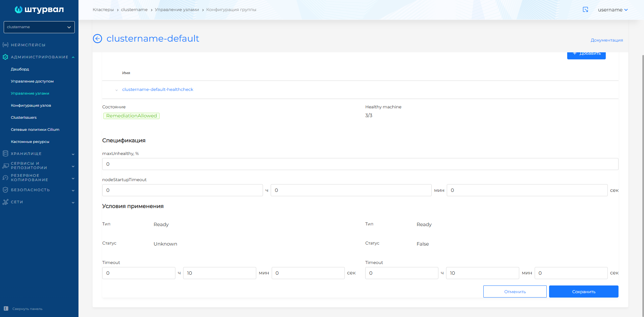The width and height of the screenshot is (644, 317).
Task: Click the Хранилище database icon
Action: click(x=5, y=153)
